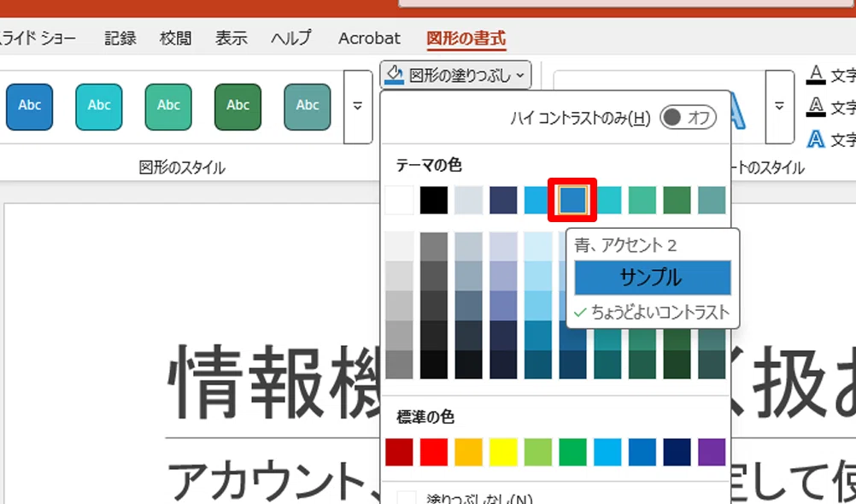
Task: Choose the light green standard color
Action: click(x=538, y=452)
